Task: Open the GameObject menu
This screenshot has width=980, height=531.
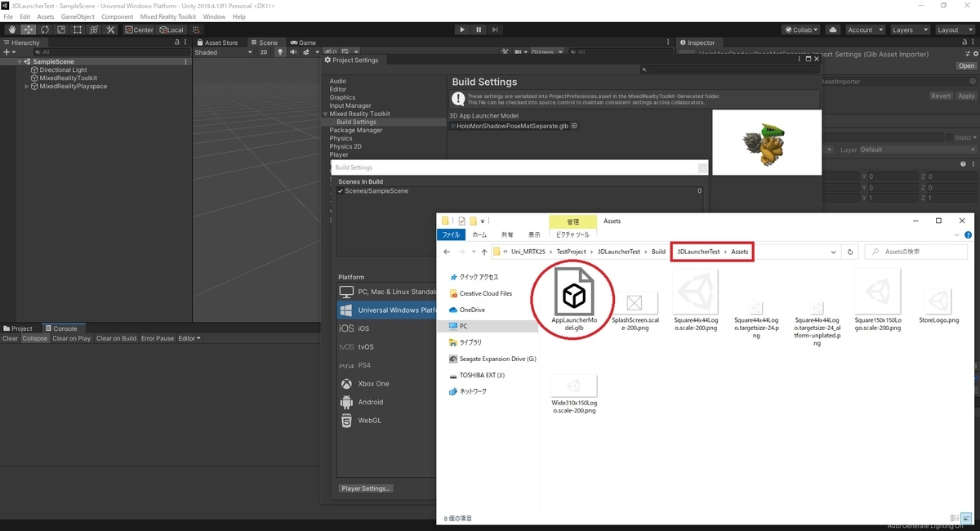Action: point(78,16)
